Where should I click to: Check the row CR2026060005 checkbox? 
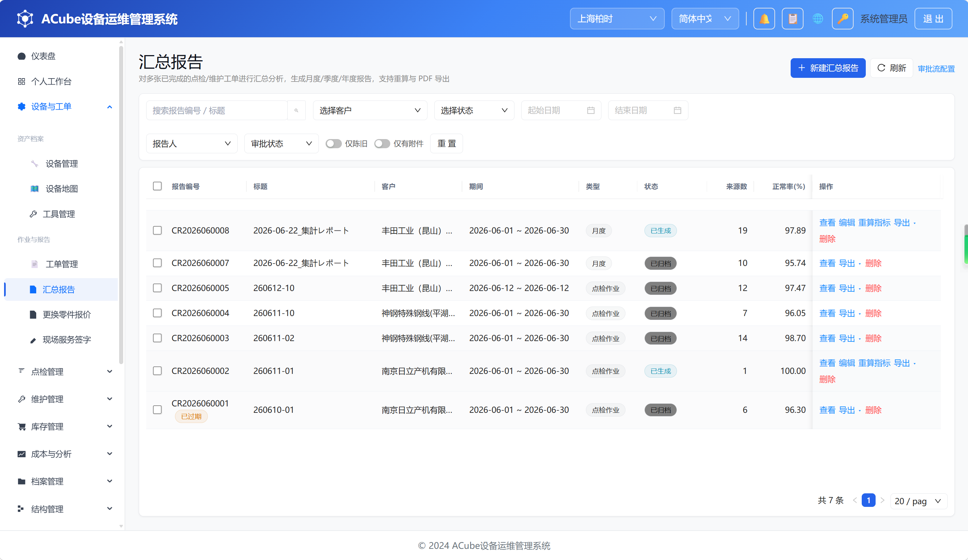point(157,288)
